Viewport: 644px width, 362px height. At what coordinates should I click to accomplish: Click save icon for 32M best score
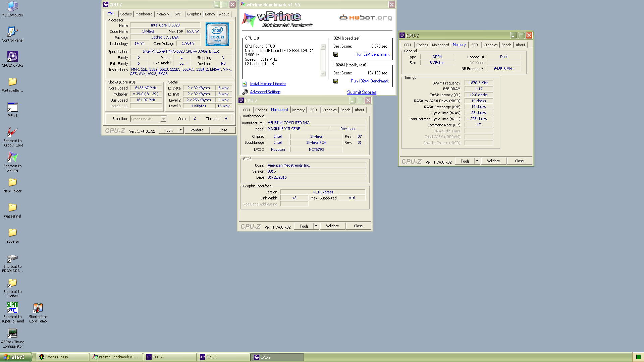pyautogui.click(x=336, y=54)
